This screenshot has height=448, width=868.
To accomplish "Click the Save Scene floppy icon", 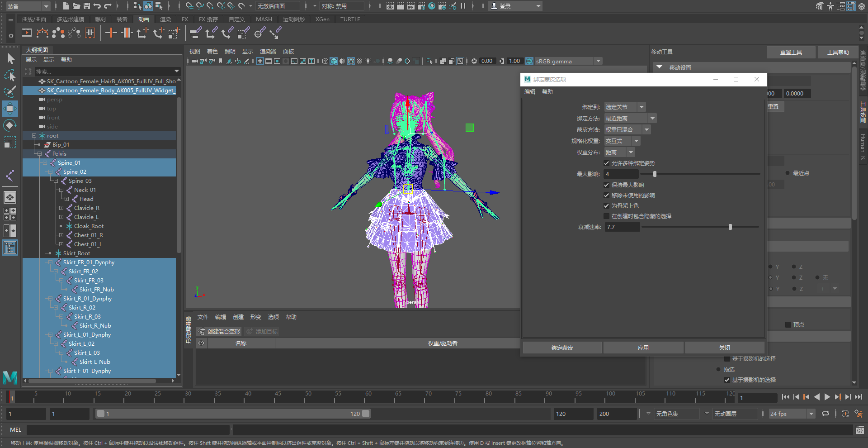I will [x=87, y=6].
